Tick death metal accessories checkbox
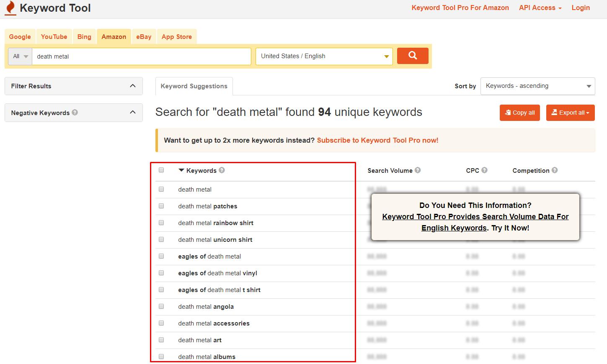607x364 pixels. coord(161,323)
